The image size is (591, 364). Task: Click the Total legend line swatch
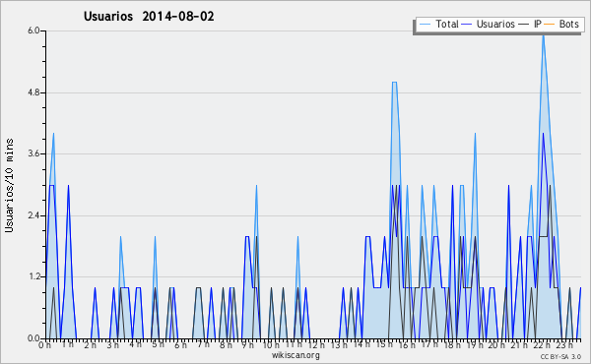point(425,25)
